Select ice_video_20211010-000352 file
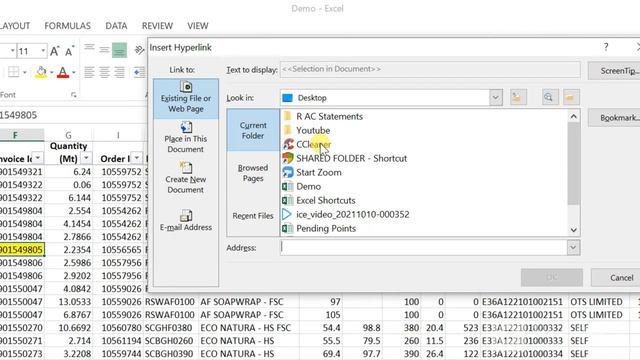The width and height of the screenshot is (640, 360). coord(346,214)
